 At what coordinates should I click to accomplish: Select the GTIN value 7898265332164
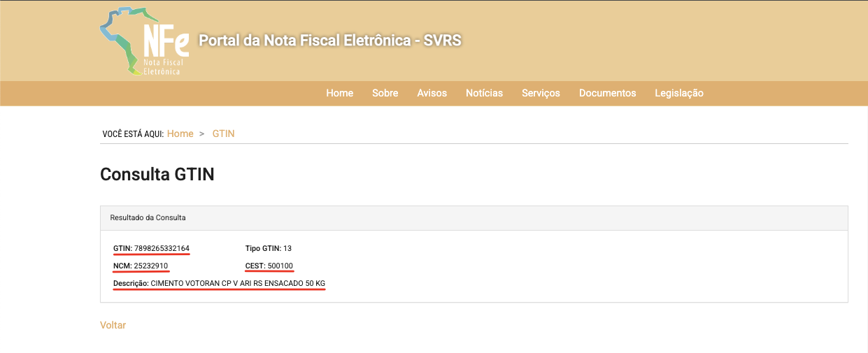click(162, 248)
